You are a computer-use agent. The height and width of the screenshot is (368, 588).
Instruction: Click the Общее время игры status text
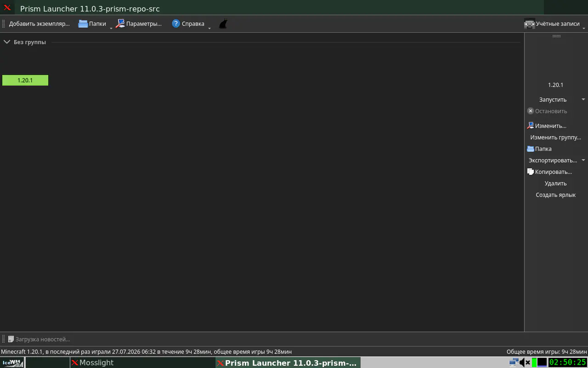tap(547, 351)
